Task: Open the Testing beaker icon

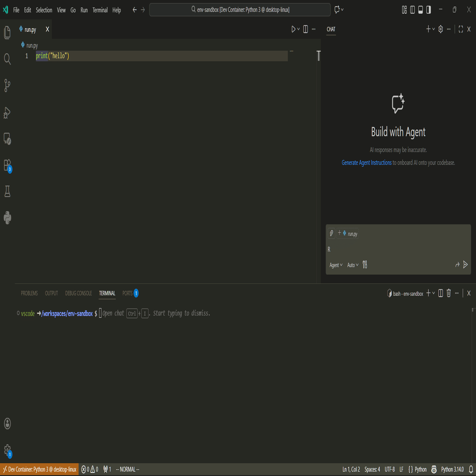Action: 7,191
